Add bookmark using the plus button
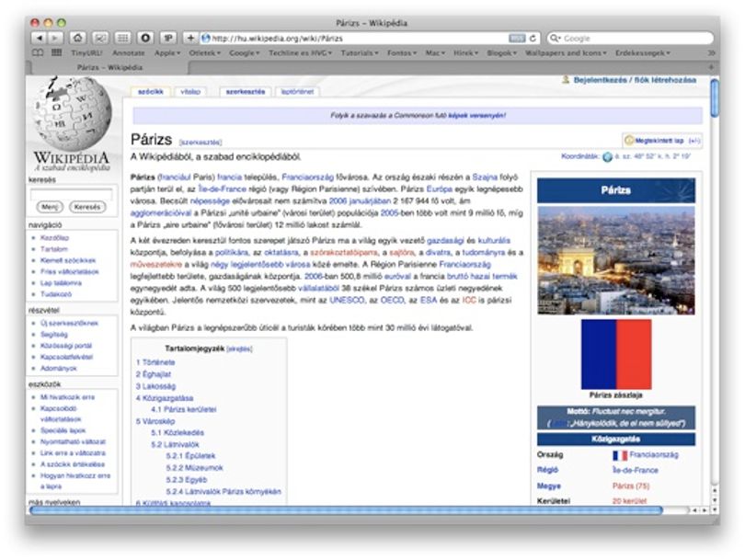Image resolution: width=745 pixels, height=560 pixels. tap(190, 38)
